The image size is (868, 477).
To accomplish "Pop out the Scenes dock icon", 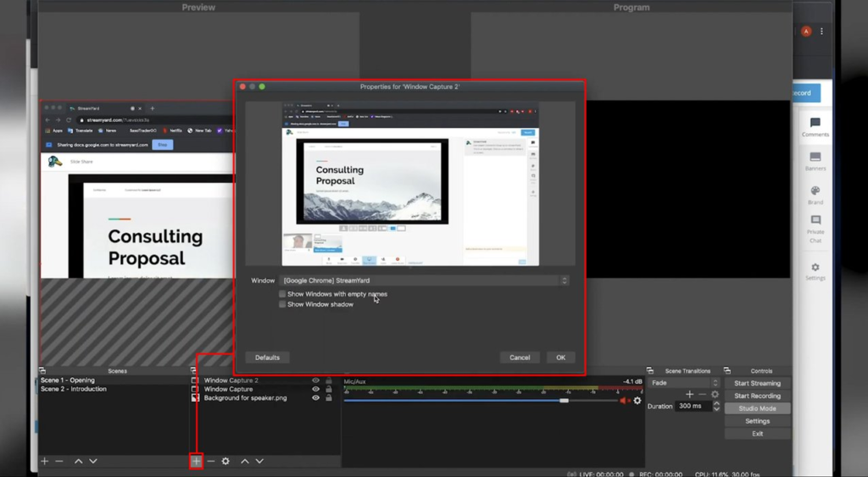I will 42,371.
